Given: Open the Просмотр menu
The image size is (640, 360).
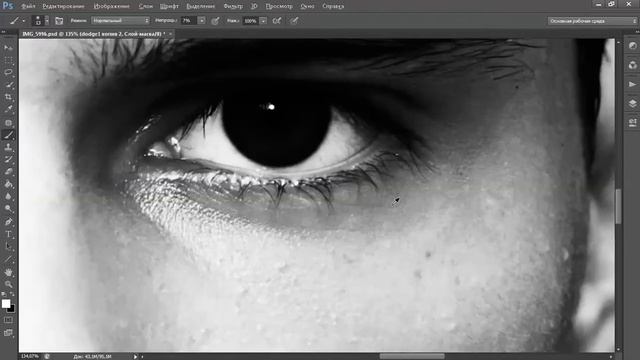Looking at the screenshot, I should click(279, 6).
